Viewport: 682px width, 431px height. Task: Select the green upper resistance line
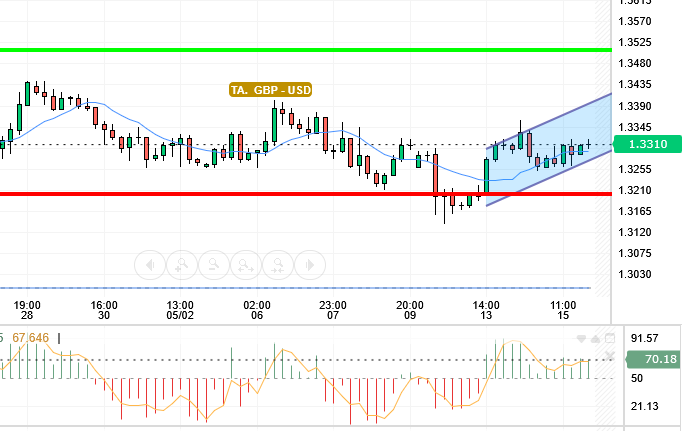tap(306, 50)
